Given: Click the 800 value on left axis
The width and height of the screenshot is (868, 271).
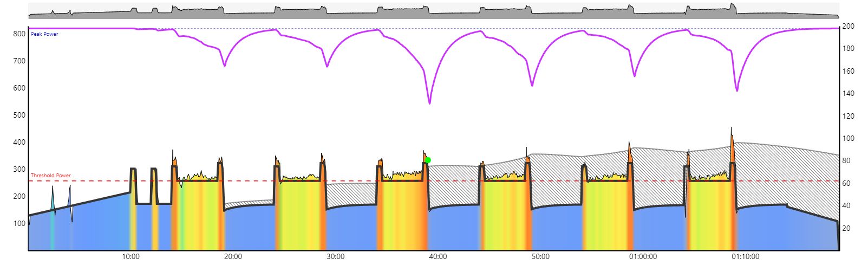Looking at the screenshot, I should (x=19, y=34).
